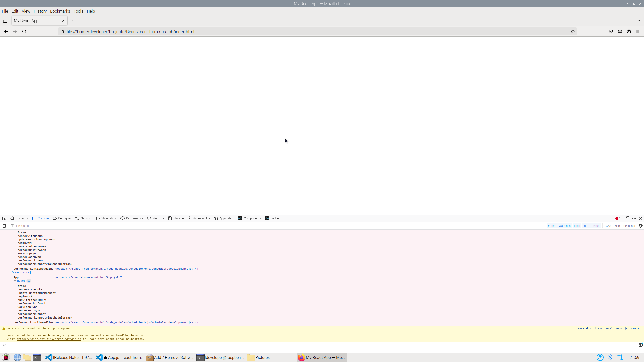The image size is (644, 362).
Task: Open the Raspberry Pi start menu
Action: pos(6,357)
